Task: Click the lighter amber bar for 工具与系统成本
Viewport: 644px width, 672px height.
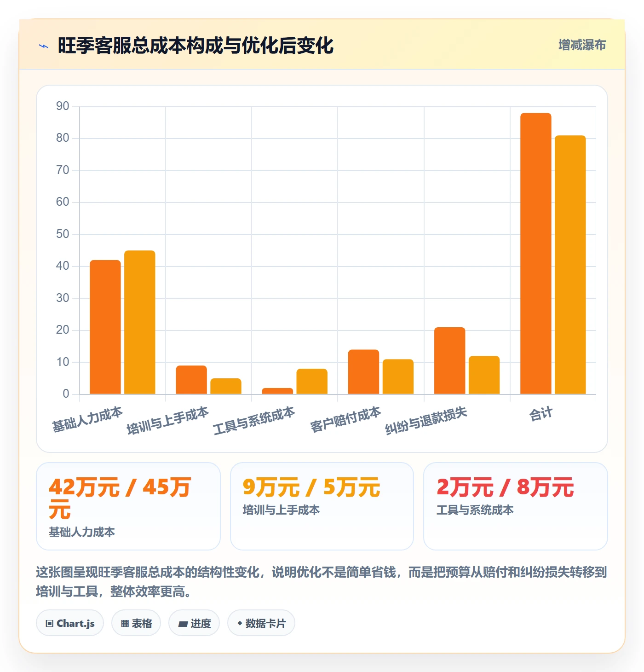Action: click(x=312, y=382)
